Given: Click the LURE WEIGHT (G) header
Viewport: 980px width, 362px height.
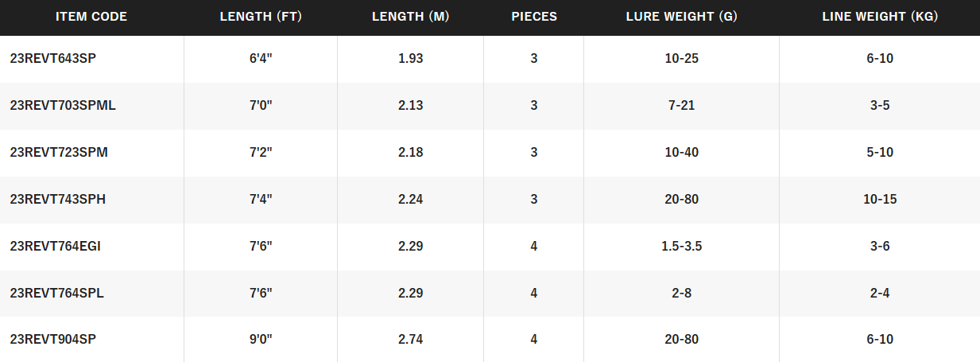Looking at the screenshot, I should tap(681, 17).
